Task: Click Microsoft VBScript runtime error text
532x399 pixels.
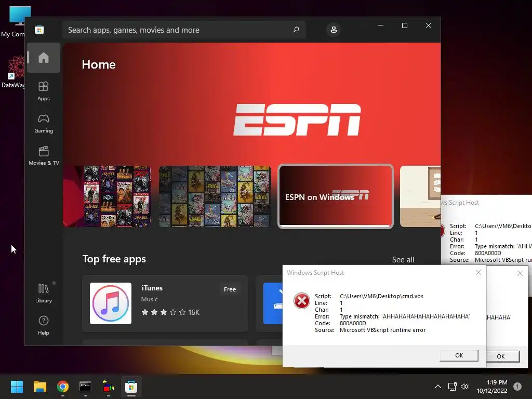Action: tap(382, 330)
